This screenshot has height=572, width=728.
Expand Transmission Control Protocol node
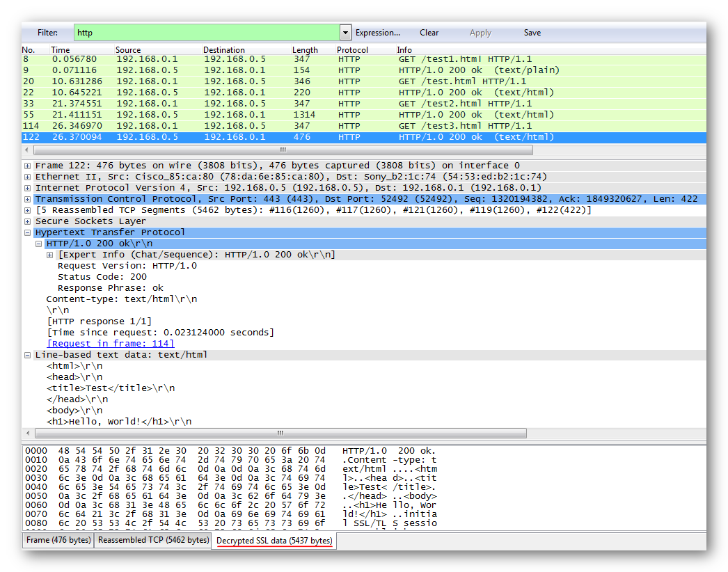pos(28,199)
